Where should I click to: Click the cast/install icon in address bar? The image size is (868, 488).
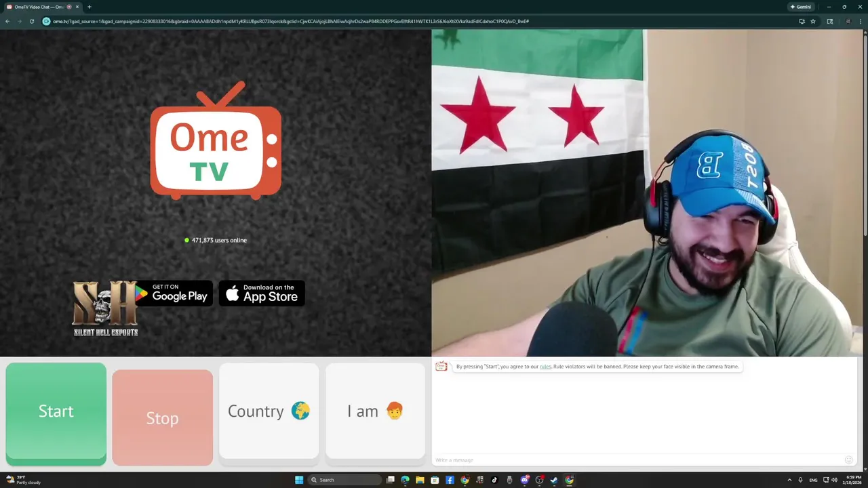pos(802,21)
